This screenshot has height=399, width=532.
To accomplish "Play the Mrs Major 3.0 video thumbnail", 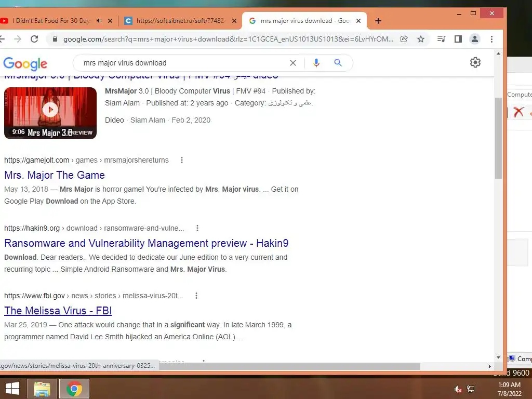I will pyautogui.click(x=50, y=113).
